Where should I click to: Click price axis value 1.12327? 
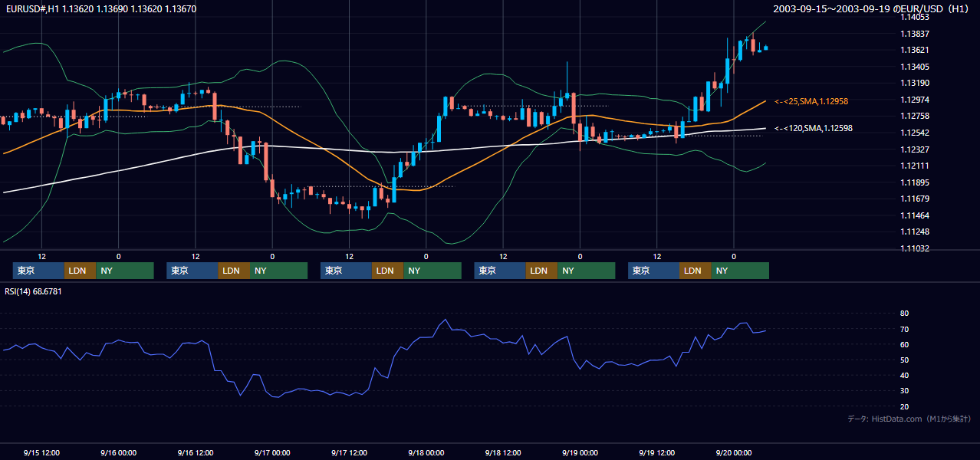[x=915, y=149]
